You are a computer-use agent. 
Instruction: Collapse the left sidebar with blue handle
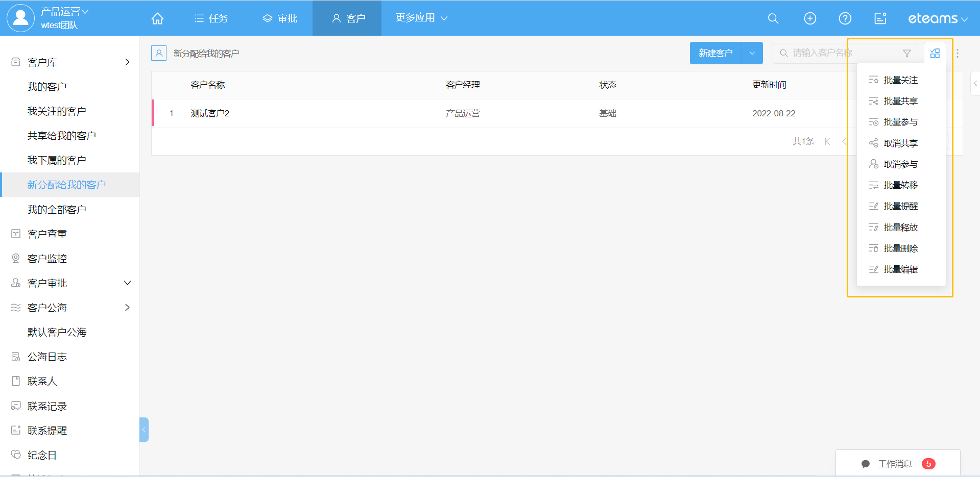pyautogui.click(x=144, y=430)
